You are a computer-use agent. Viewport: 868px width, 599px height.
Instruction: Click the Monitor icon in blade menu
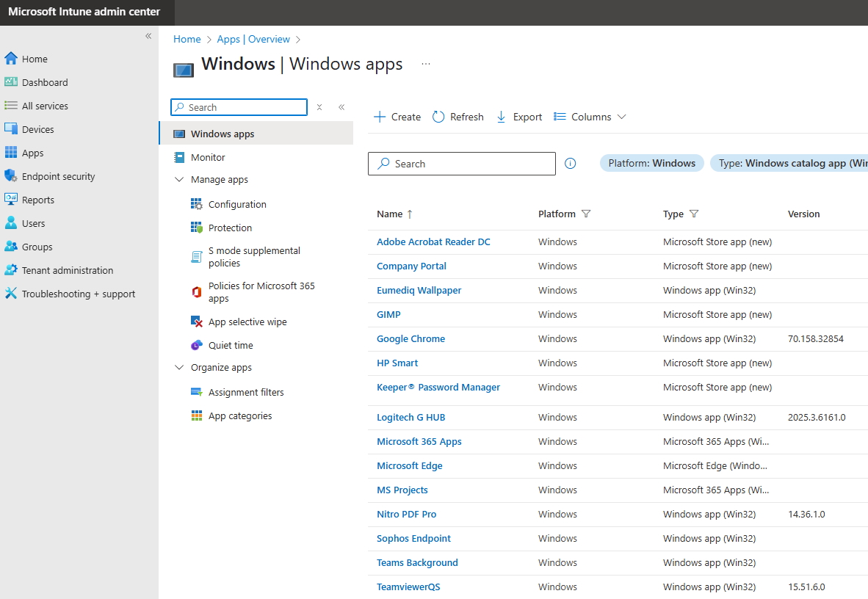[178, 157]
